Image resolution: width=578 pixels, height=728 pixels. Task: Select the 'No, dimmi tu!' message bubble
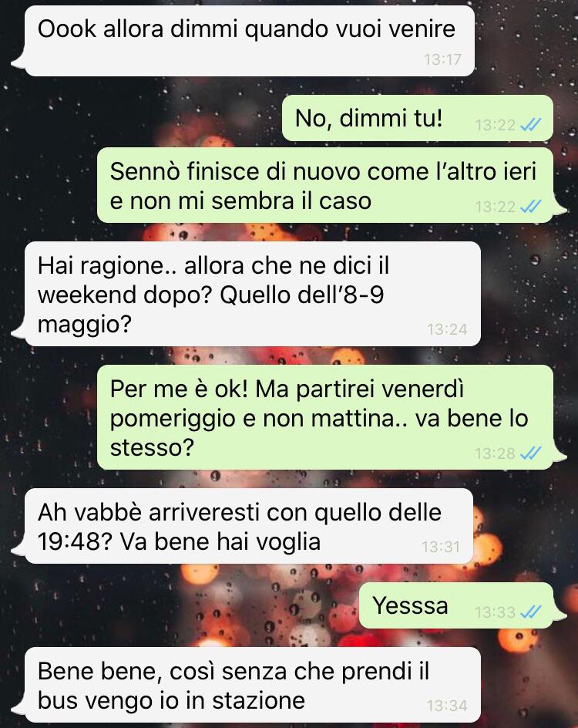[x=418, y=118]
